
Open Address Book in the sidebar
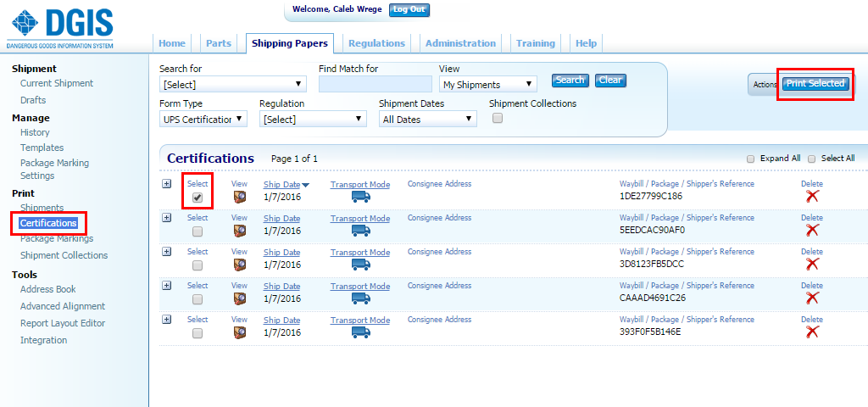47,289
